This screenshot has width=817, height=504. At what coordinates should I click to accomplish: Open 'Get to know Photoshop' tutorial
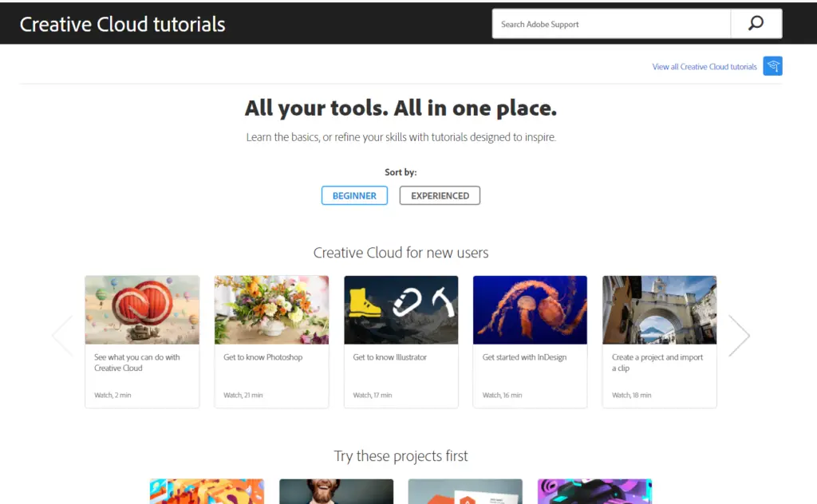[263, 357]
